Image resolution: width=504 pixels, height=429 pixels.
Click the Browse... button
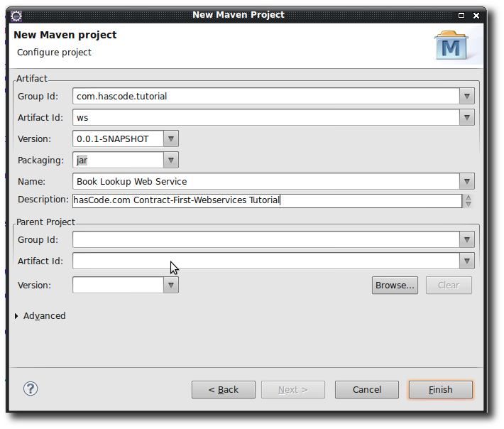tap(395, 286)
